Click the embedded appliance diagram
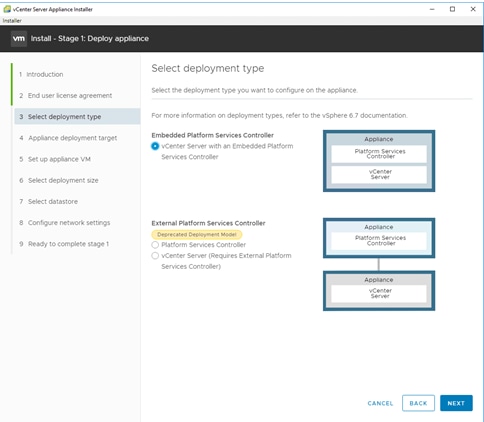Screen dimensions: 484x422 click(x=379, y=161)
